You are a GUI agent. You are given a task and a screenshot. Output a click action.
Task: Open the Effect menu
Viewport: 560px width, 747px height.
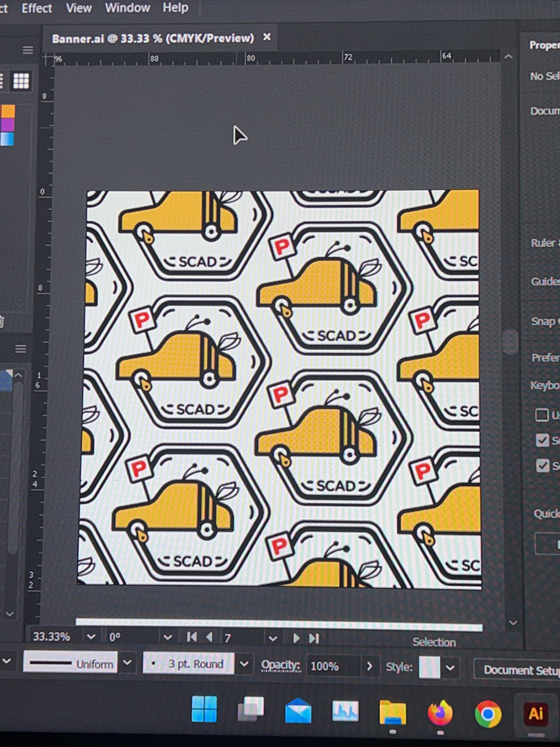click(x=36, y=8)
